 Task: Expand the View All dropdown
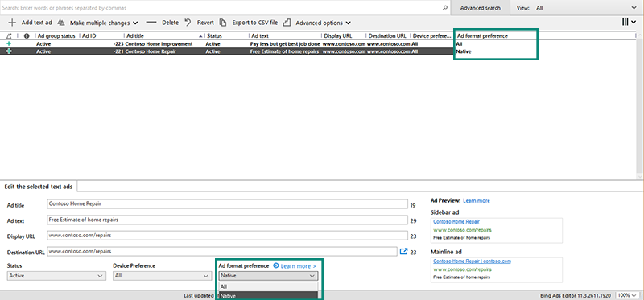633,8
